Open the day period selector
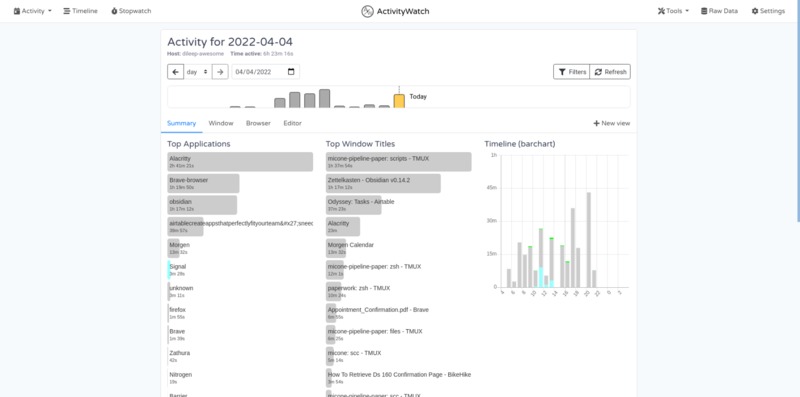The image size is (800, 397). coord(197,72)
